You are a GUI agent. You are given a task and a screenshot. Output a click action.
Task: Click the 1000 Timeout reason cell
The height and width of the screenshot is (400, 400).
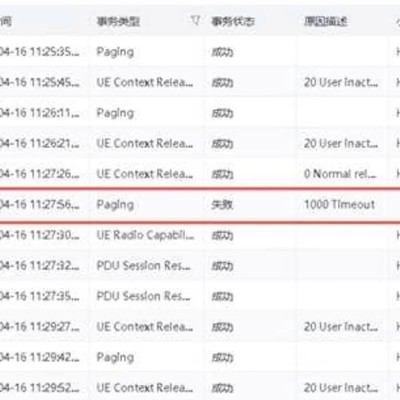[339, 204]
